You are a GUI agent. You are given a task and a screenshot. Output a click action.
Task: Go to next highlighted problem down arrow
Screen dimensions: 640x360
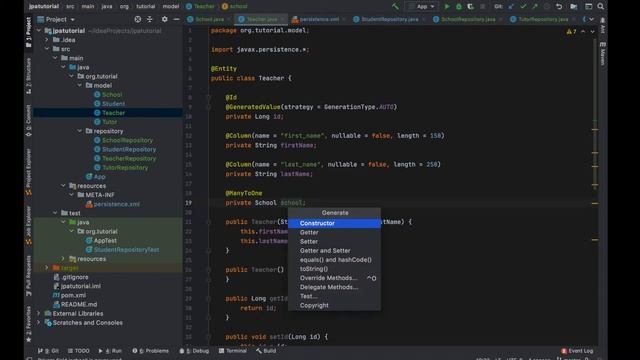tap(592, 31)
